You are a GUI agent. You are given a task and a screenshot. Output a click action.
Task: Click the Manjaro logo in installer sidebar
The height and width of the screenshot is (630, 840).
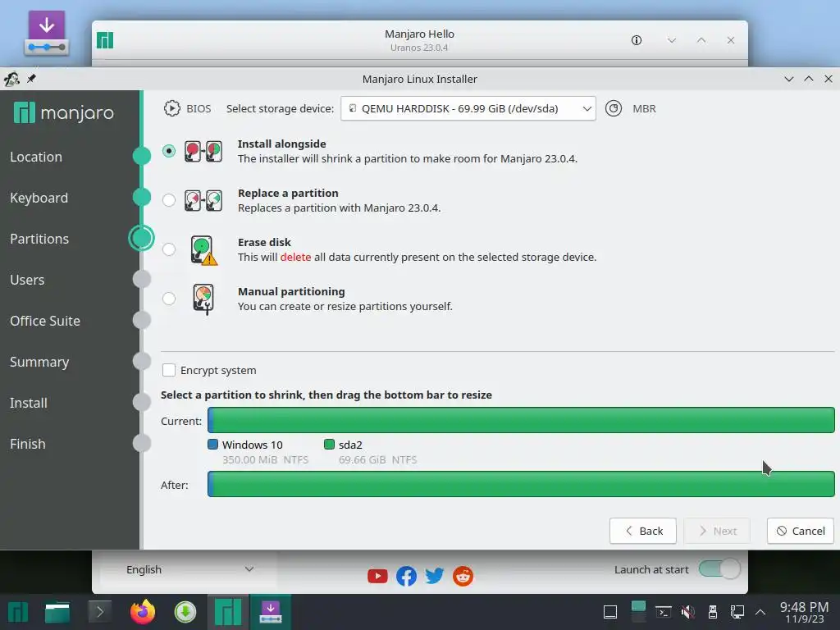coord(64,112)
